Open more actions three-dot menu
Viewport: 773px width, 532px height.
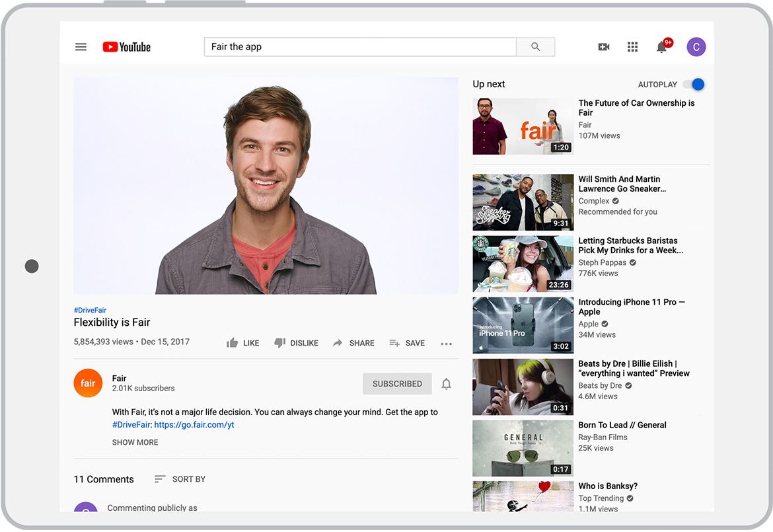pyautogui.click(x=446, y=344)
